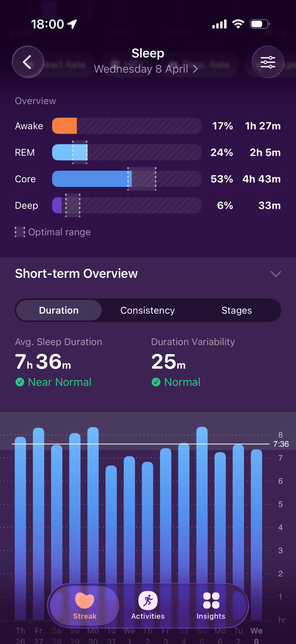
Task: Tap the Near Normal green checkmark
Action: click(20, 382)
